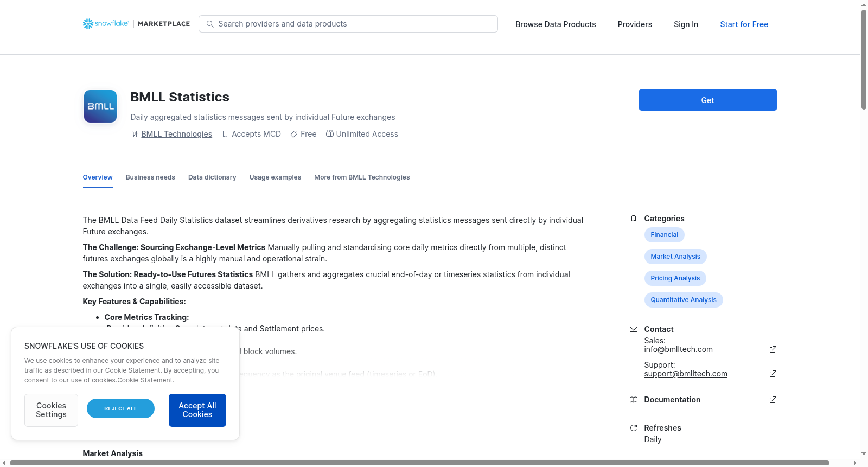Open the BMLL Technologies provider link
Image resolution: width=868 pixels, height=467 pixels.
176,134
